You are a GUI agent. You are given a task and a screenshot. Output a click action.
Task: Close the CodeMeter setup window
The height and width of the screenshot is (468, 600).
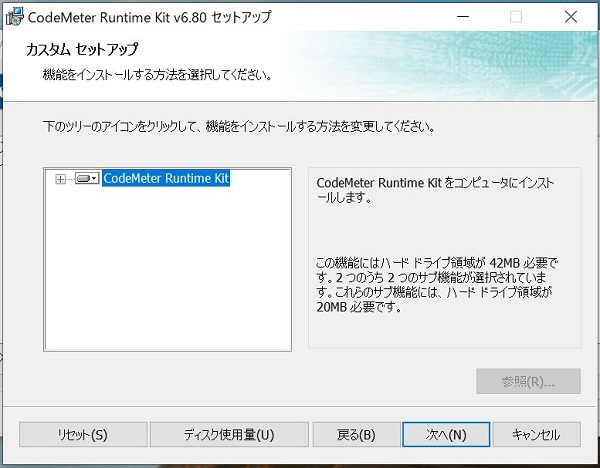point(571,16)
